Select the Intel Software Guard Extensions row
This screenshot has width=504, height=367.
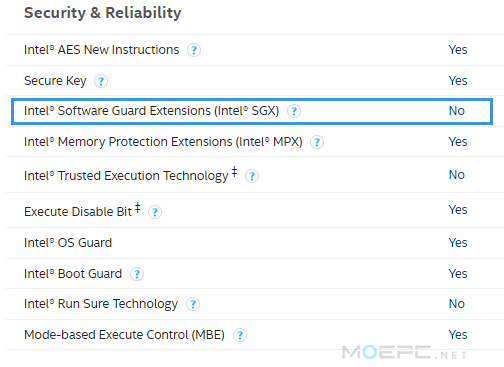click(x=252, y=111)
